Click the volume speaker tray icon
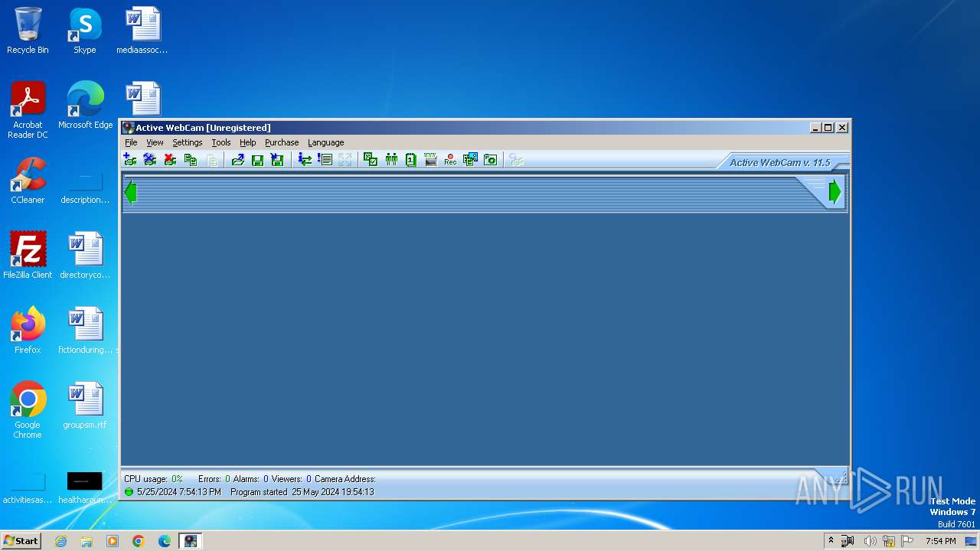This screenshot has width=980, height=551. coord(870,541)
